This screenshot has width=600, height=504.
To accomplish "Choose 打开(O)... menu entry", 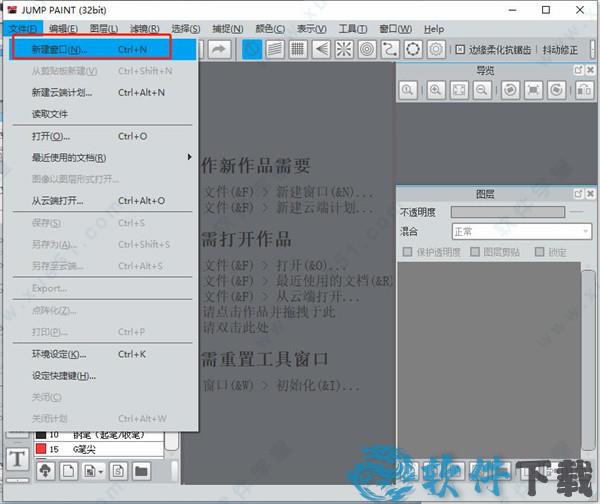I will click(103, 136).
